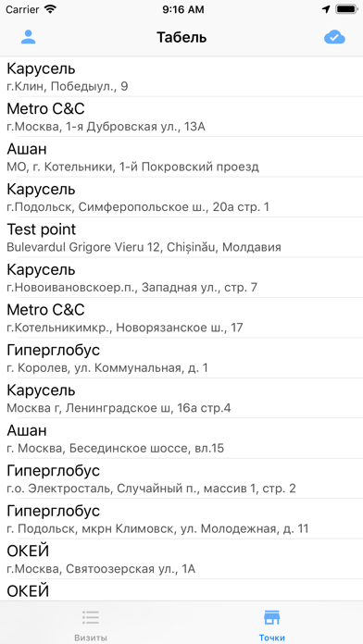
Task: Open Metro C&C on Новорязанское ш., 17
Action: (181, 318)
